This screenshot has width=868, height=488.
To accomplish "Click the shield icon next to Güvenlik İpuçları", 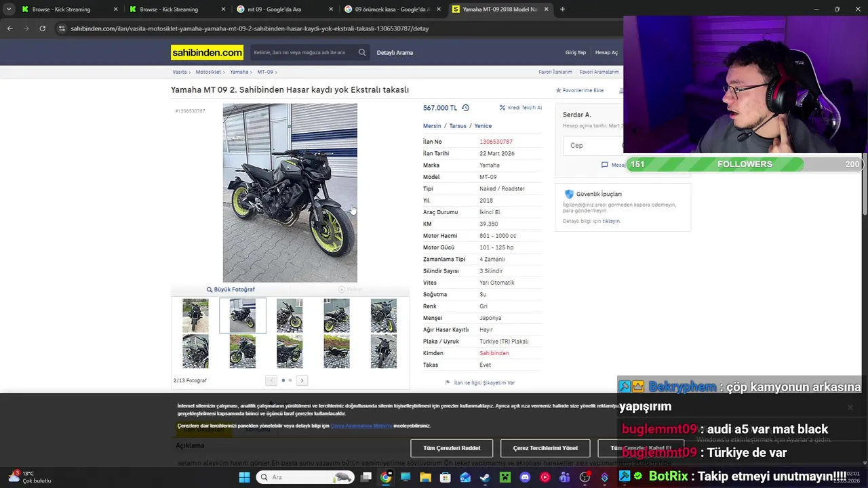I will coord(569,194).
